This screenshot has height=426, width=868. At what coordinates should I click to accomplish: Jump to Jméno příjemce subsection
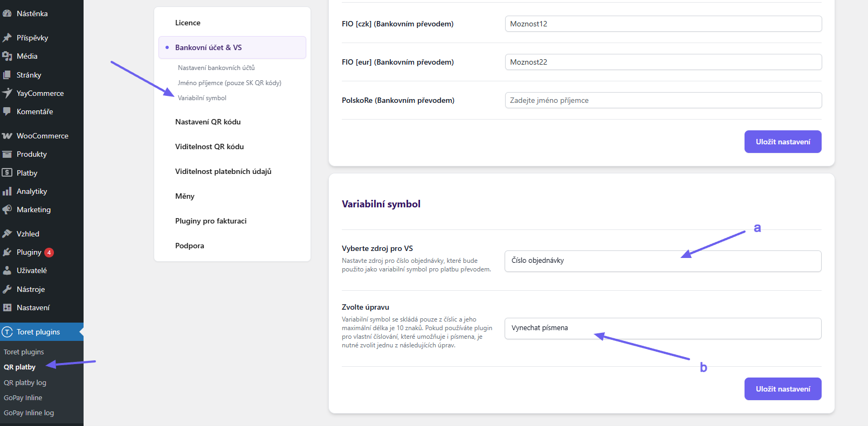click(x=230, y=83)
